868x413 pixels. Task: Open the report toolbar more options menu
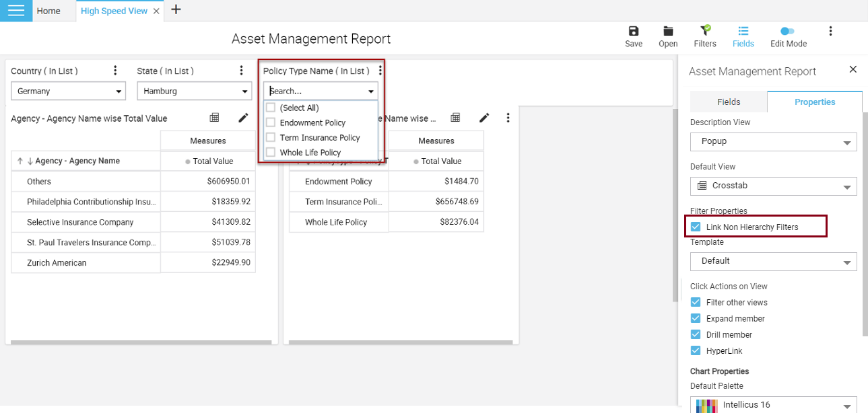[x=831, y=31]
